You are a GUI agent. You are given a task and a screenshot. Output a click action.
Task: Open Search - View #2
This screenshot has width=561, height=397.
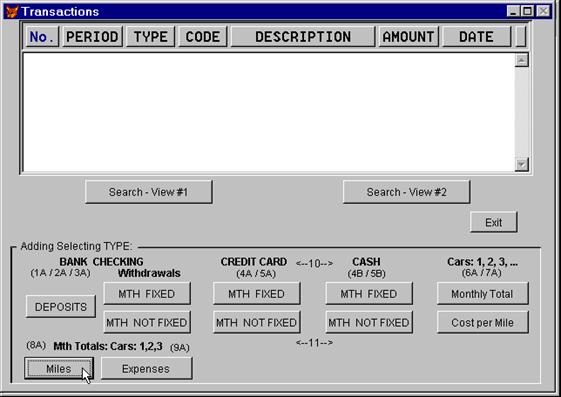click(406, 192)
